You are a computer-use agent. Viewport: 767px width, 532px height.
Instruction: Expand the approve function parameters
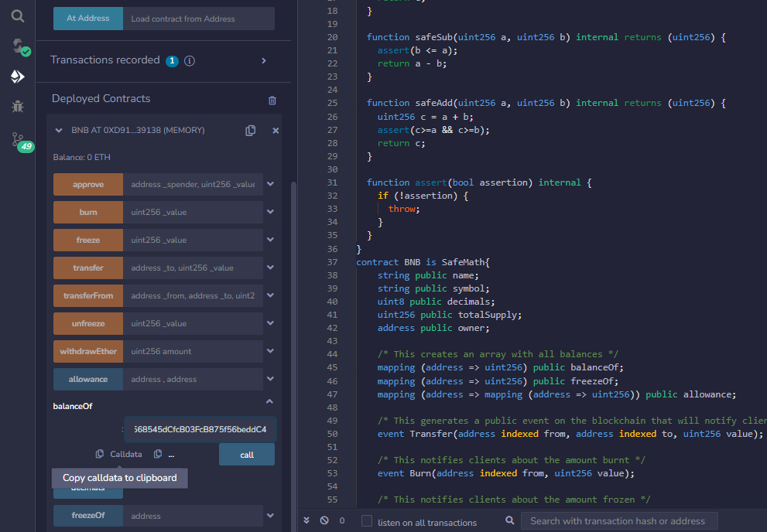point(271,184)
